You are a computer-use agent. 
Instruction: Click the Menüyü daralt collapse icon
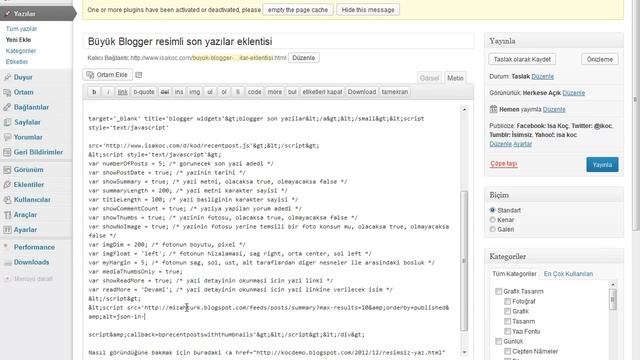[x=7, y=279]
